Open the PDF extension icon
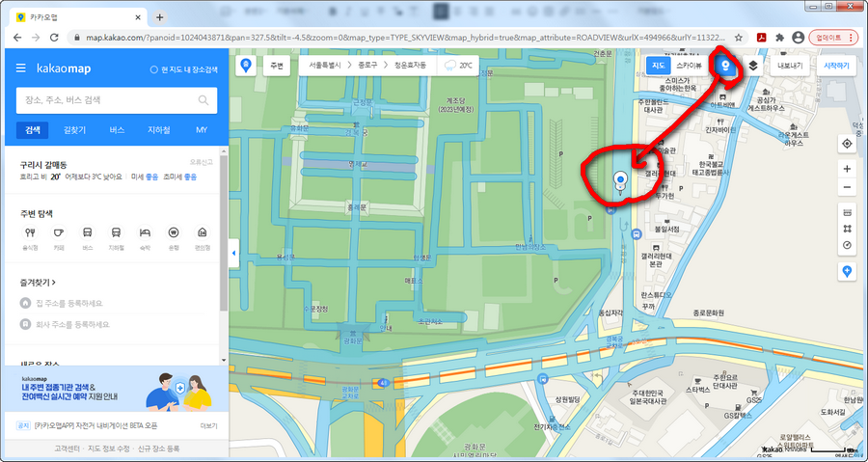868x462 pixels. 762,38
